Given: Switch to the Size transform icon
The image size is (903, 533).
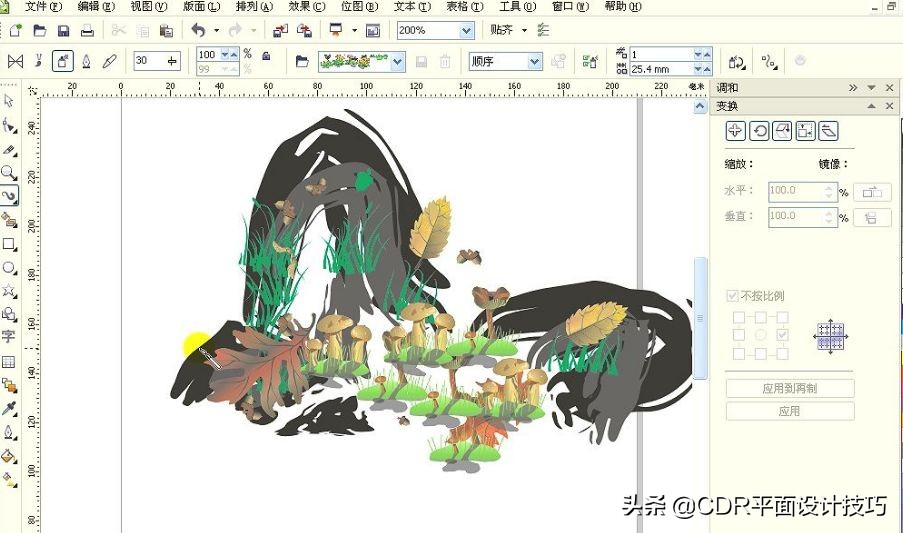Looking at the screenshot, I should (x=805, y=131).
